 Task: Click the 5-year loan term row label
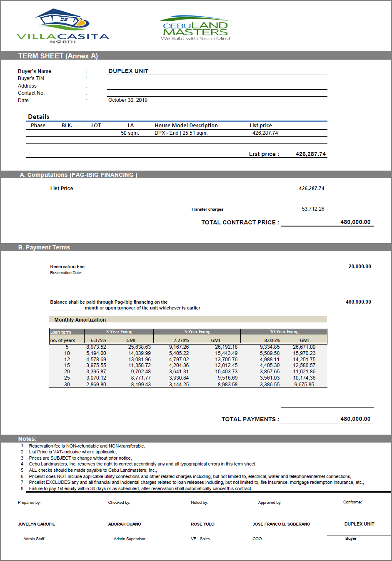click(67, 347)
